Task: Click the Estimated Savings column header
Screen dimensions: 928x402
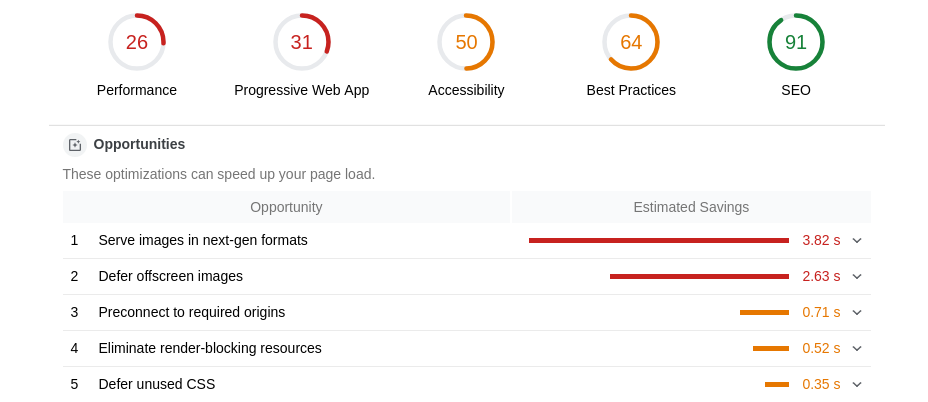Action: coord(691,207)
